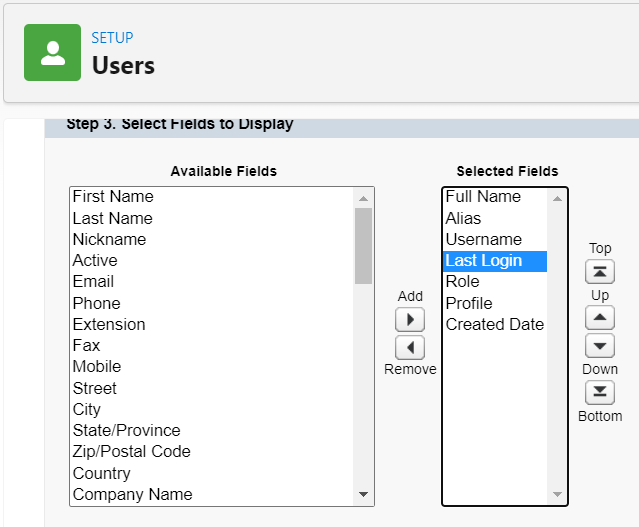Click the Remove left-arrow button
The height and width of the screenshot is (527, 639).
(x=410, y=348)
